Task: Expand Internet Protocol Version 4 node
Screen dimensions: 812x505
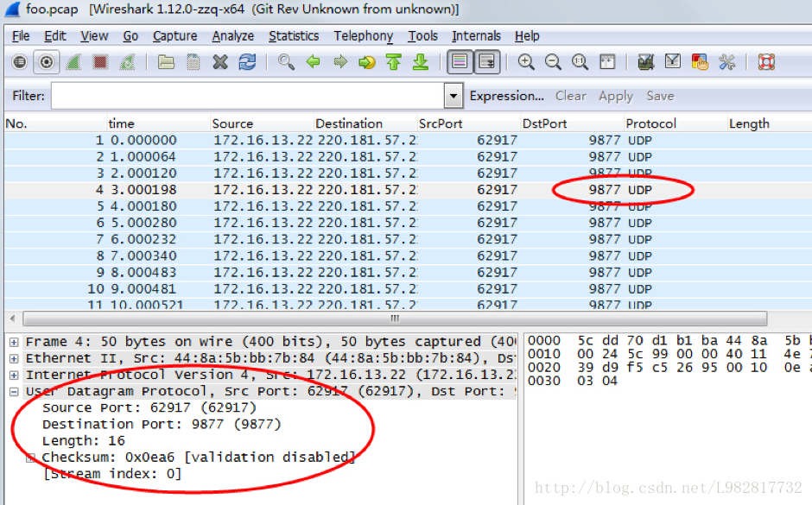Action: (14, 376)
